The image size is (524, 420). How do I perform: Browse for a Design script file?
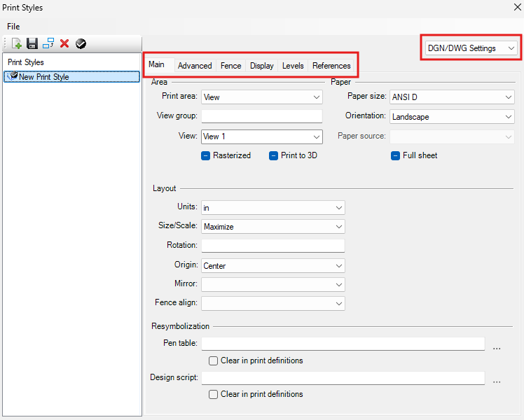click(x=497, y=381)
